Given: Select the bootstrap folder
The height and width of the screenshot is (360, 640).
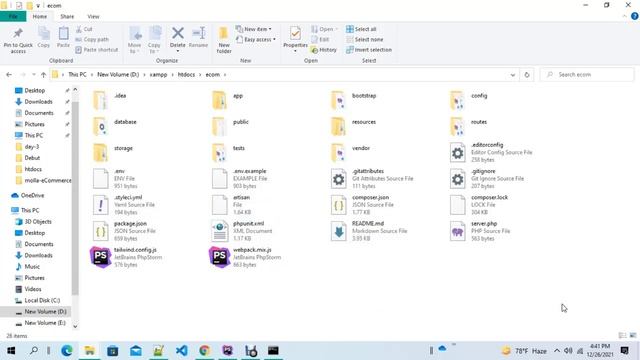Looking at the screenshot, I should 353,100.
